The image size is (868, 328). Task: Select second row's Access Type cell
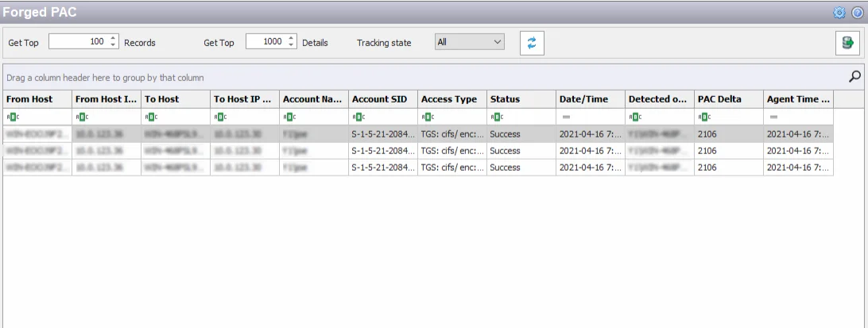click(452, 150)
